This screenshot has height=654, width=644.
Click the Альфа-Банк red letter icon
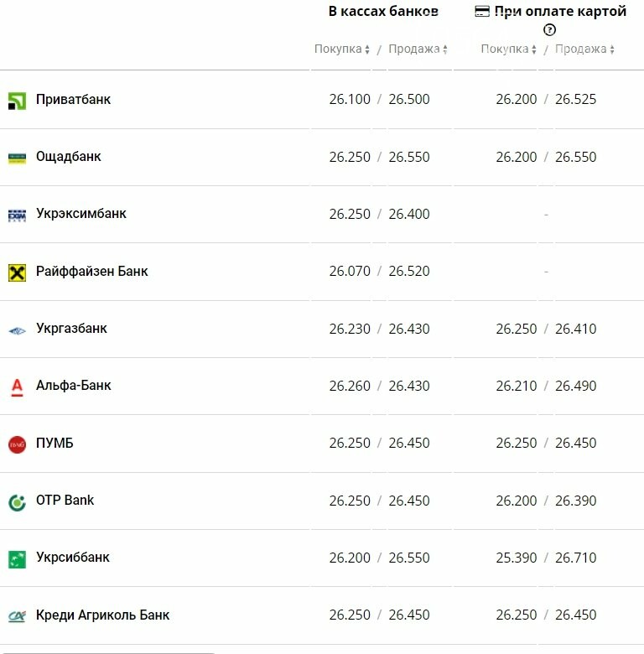pos(17,387)
